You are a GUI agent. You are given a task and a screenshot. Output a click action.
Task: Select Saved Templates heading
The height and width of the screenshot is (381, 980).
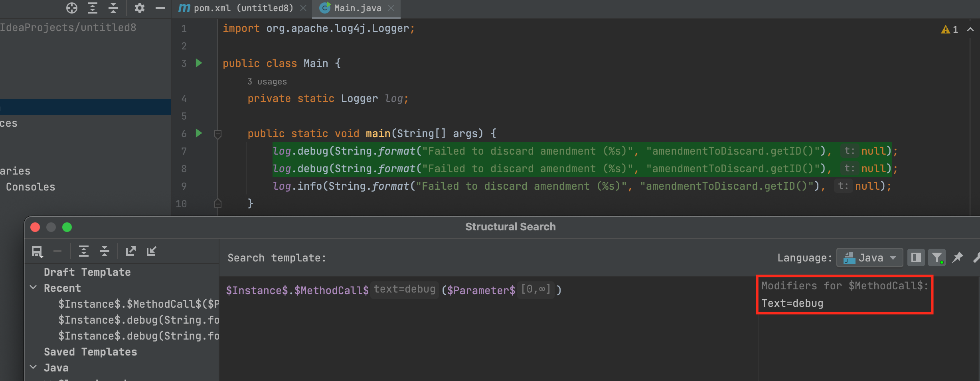[x=90, y=352]
